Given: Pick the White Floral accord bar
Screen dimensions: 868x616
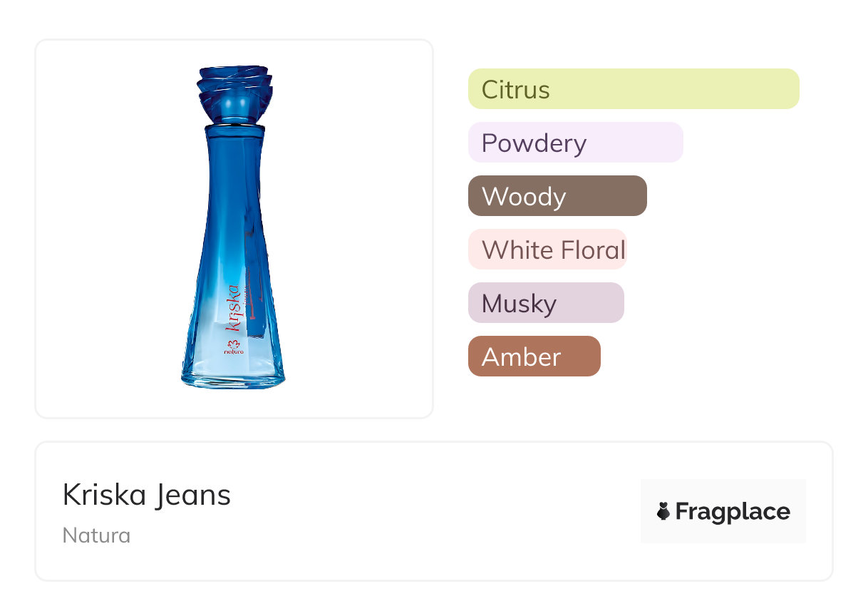Looking at the screenshot, I should coord(547,250).
